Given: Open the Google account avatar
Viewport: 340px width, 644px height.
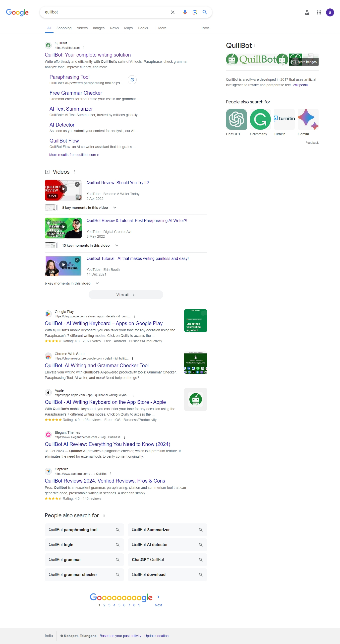Looking at the screenshot, I should click(x=330, y=12).
